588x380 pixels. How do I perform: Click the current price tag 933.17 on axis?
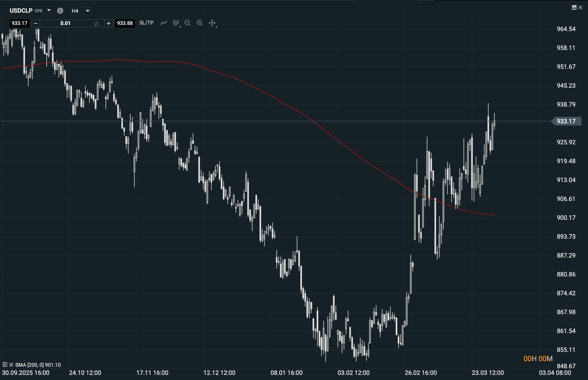click(566, 121)
